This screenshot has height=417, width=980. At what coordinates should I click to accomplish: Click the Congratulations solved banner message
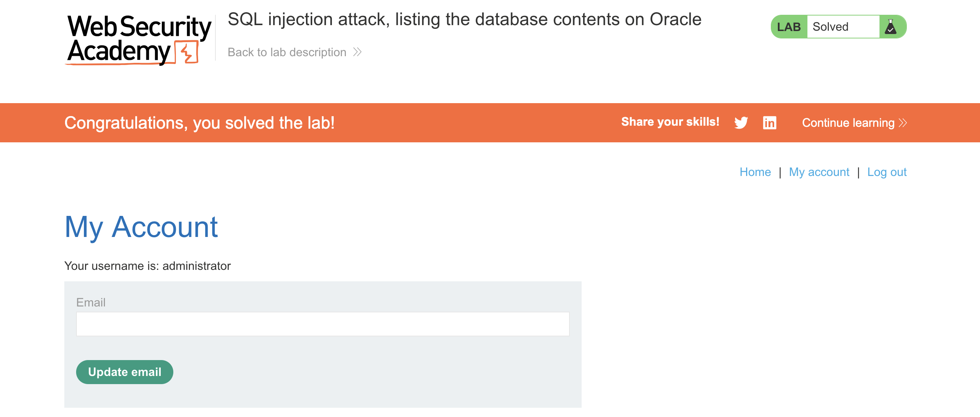199,123
